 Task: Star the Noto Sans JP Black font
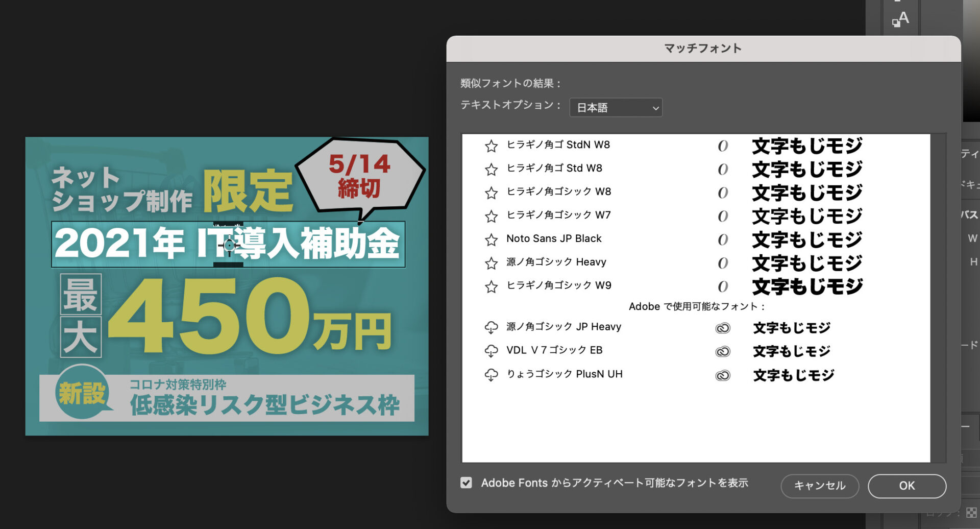click(x=491, y=239)
